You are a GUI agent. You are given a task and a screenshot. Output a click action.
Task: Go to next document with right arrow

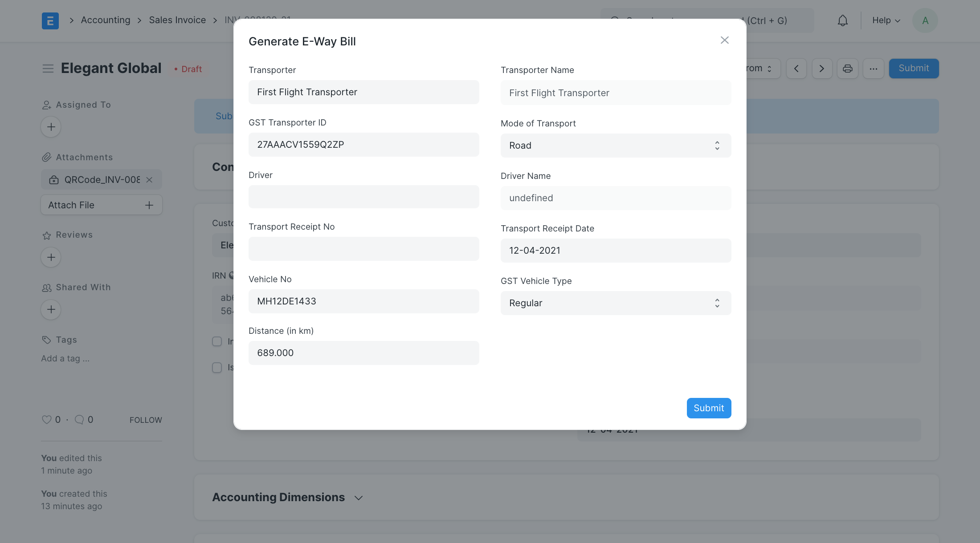point(822,69)
